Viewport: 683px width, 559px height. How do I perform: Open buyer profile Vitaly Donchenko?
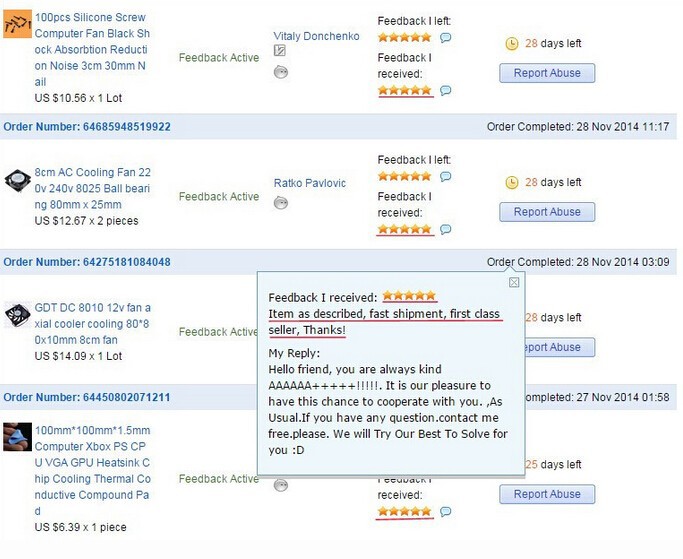tap(316, 36)
